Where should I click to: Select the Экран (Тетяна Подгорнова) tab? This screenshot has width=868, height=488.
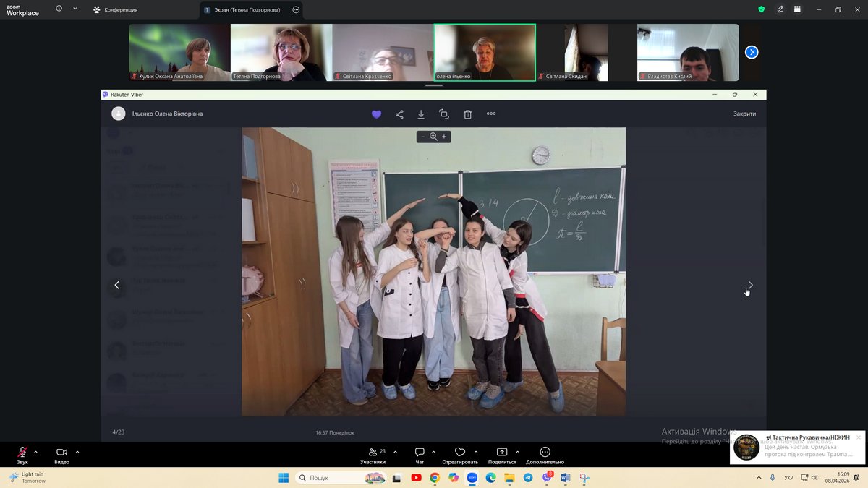tap(244, 10)
